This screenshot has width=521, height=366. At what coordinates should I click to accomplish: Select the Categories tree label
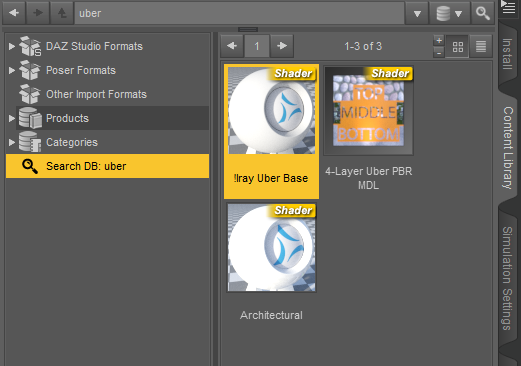(x=72, y=142)
